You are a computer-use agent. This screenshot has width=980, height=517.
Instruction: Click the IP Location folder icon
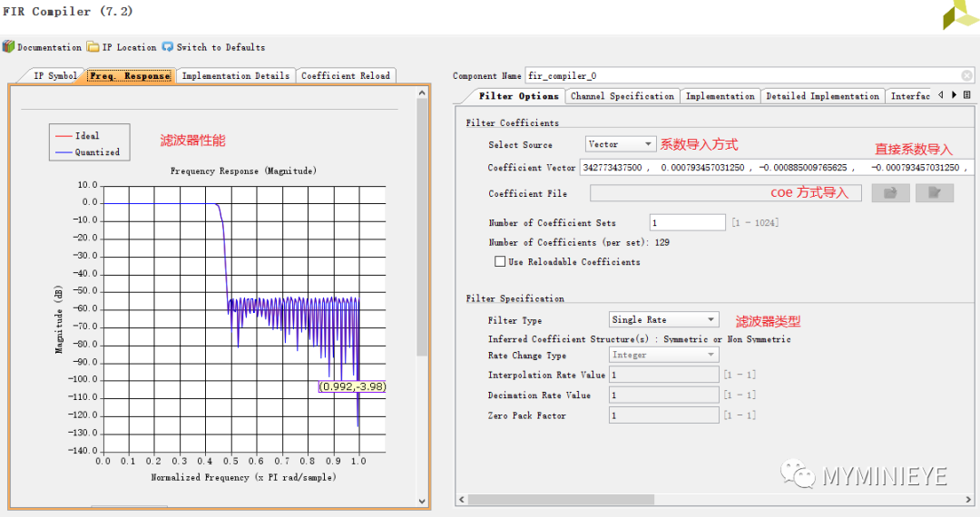pos(93,46)
